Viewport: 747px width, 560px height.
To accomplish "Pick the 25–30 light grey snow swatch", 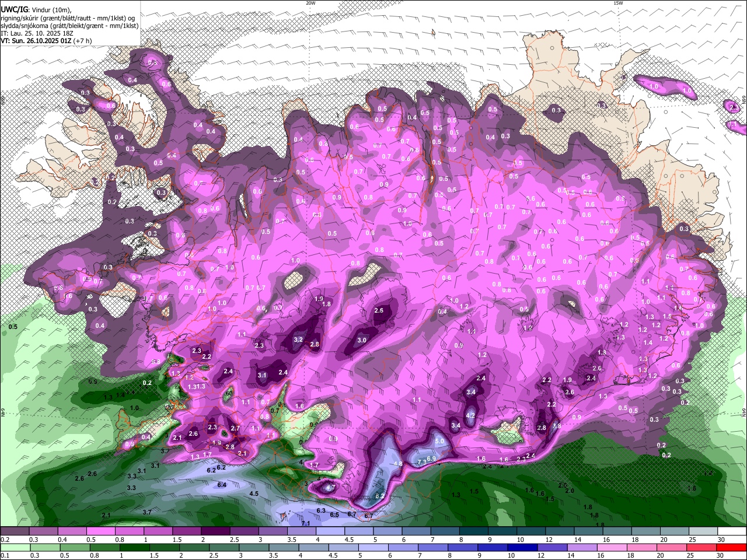I will [x=704, y=531].
